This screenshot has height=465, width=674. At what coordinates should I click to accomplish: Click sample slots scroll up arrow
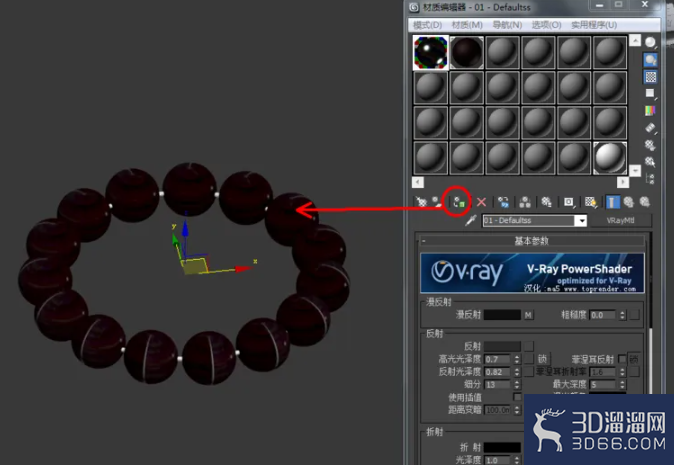tap(635, 40)
